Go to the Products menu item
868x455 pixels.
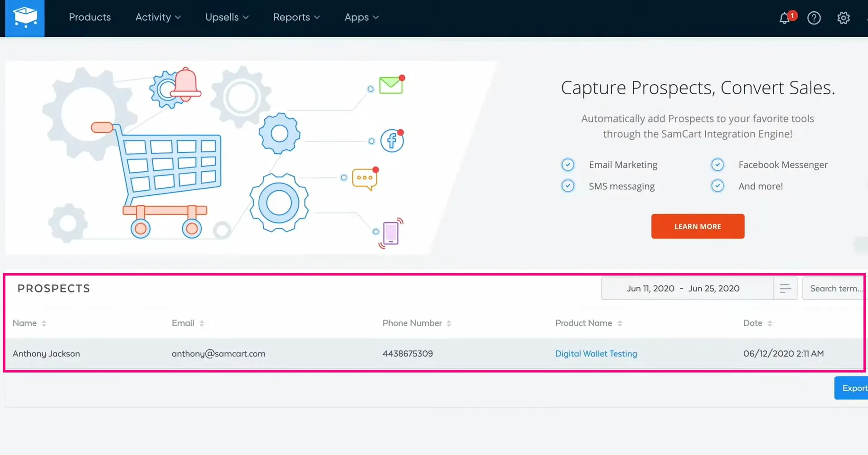[90, 17]
